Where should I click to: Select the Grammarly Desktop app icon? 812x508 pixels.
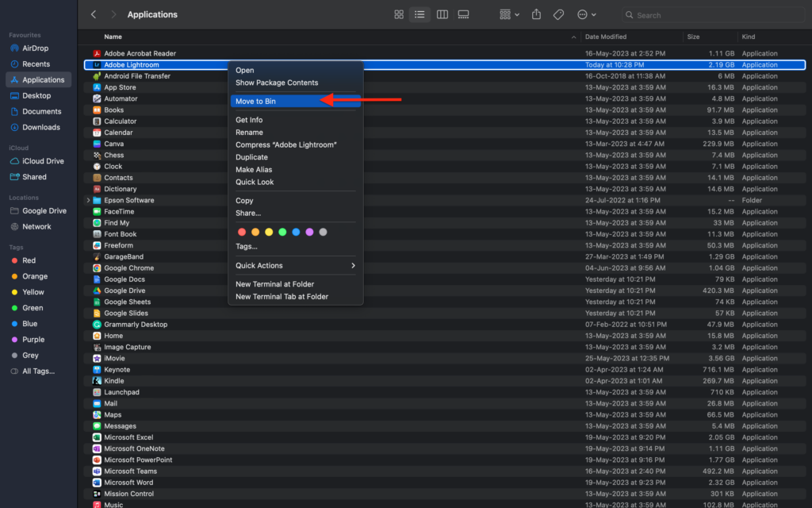(x=97, y=325)
